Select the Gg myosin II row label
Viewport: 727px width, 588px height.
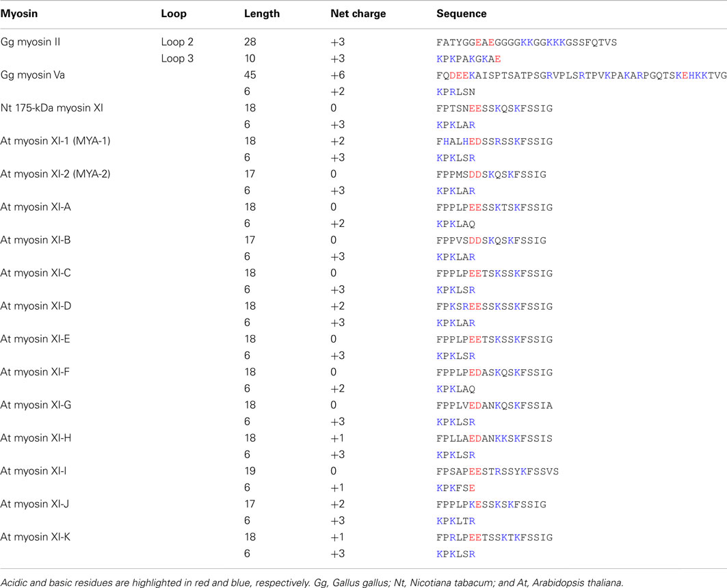[30, 42]
